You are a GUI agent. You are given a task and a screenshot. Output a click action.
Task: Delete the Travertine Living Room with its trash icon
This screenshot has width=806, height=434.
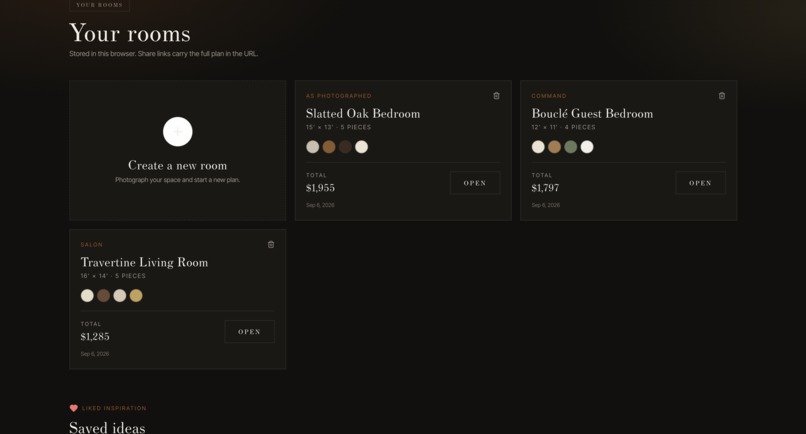(271, 244)
